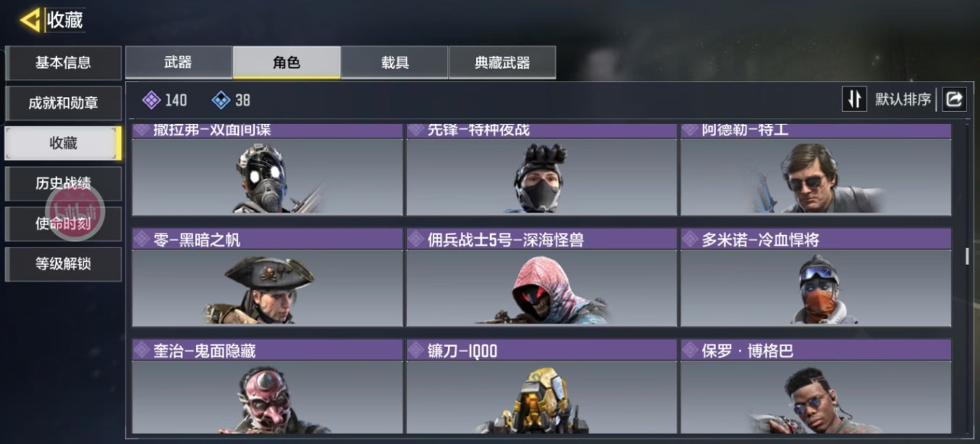This screenshot has height=444, width=980.
Task: Click the blue currency icon showing 38
Action: coord(220,100)
